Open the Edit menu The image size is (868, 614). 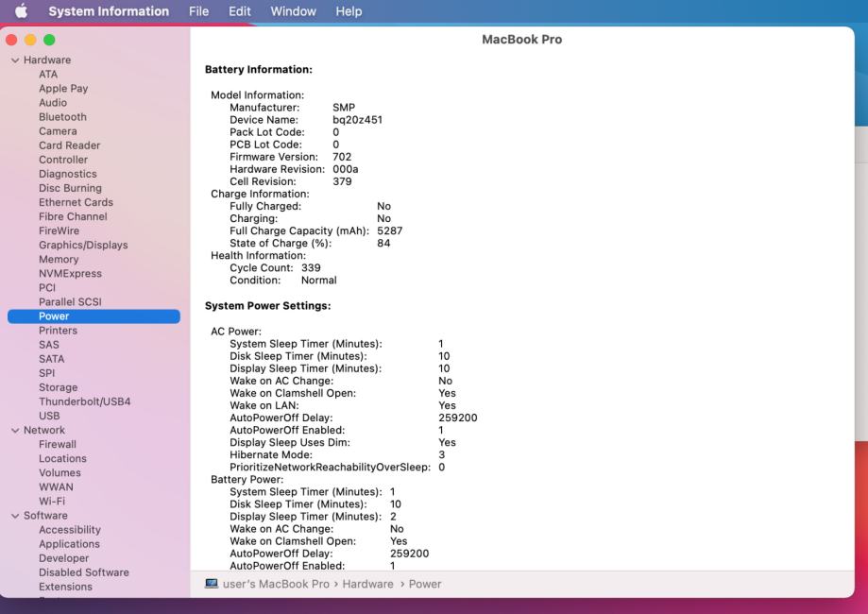pyautogui.click(x=240, y=11)
